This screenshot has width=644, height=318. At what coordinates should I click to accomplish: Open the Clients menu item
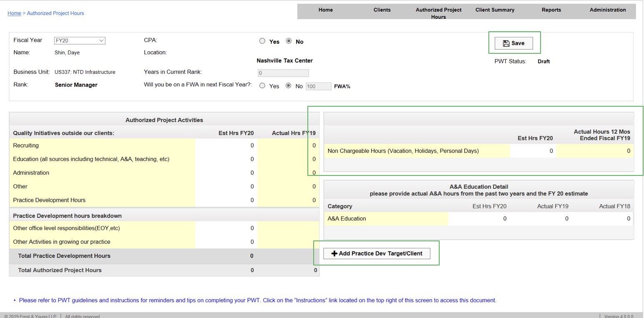pos(382,10)
